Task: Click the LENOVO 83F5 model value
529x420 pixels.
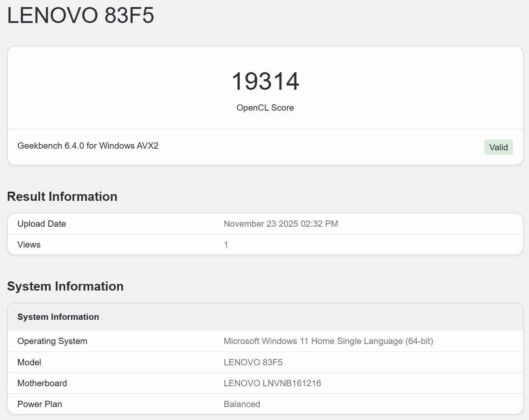Action: coord(253,362)
